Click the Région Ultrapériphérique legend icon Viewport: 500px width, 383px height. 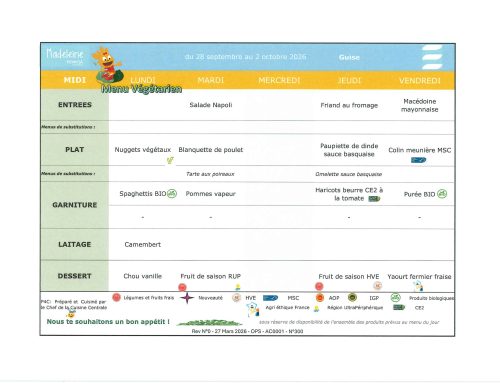pos(317,309)
